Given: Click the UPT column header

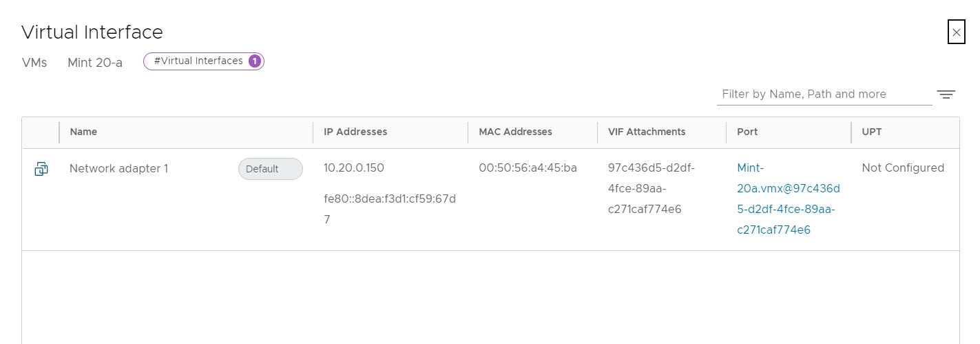Looking at the screenshot, I should click(871, 132).
